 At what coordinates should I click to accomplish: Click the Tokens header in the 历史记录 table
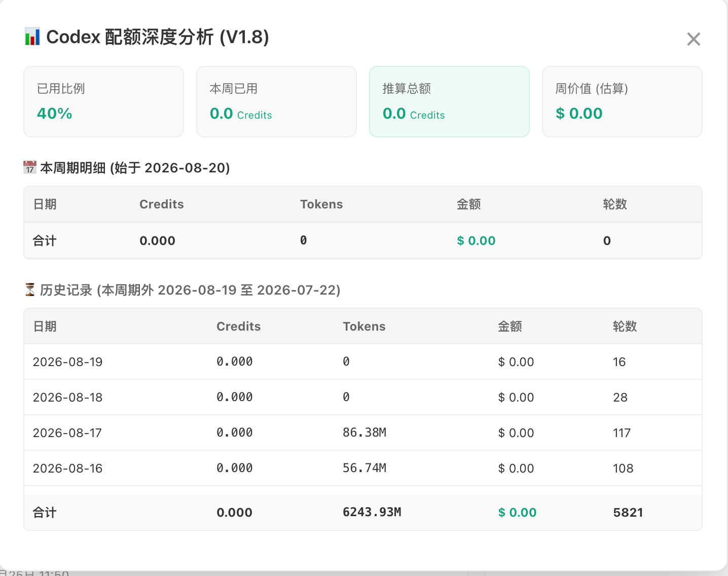[x=364, y=327]
